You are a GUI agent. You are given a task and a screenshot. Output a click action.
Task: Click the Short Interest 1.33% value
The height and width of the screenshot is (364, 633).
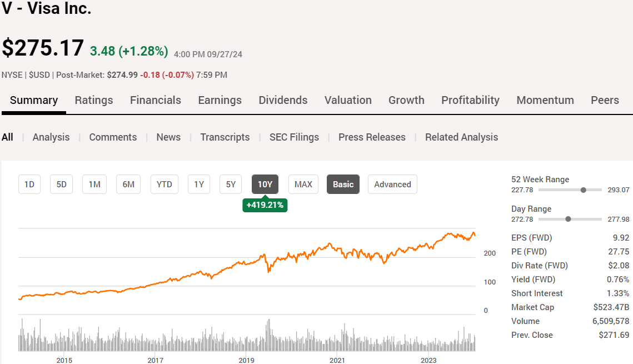tap(618, 293)
